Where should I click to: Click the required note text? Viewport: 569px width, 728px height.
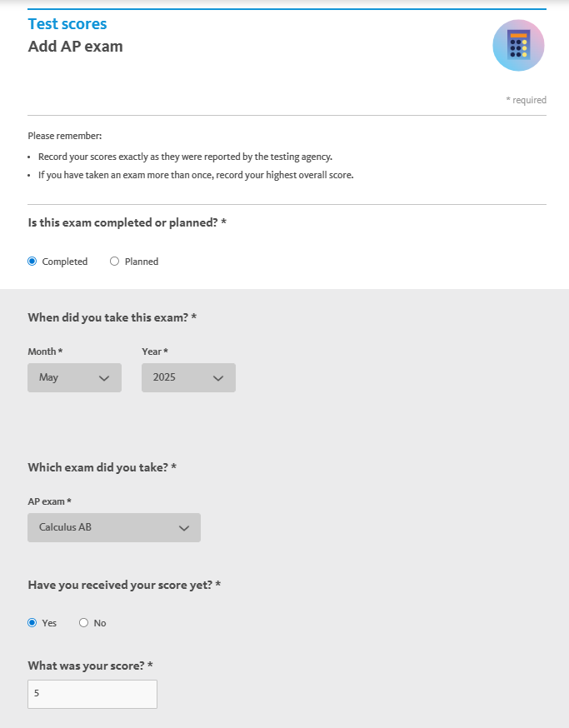(526, 100)
